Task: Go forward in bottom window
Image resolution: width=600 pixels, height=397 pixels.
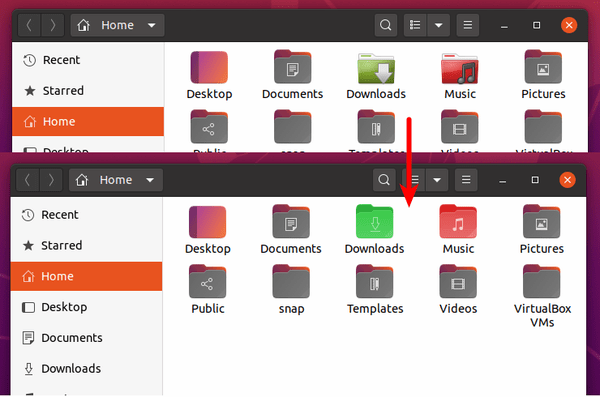Action: click(x=51, y=180)
